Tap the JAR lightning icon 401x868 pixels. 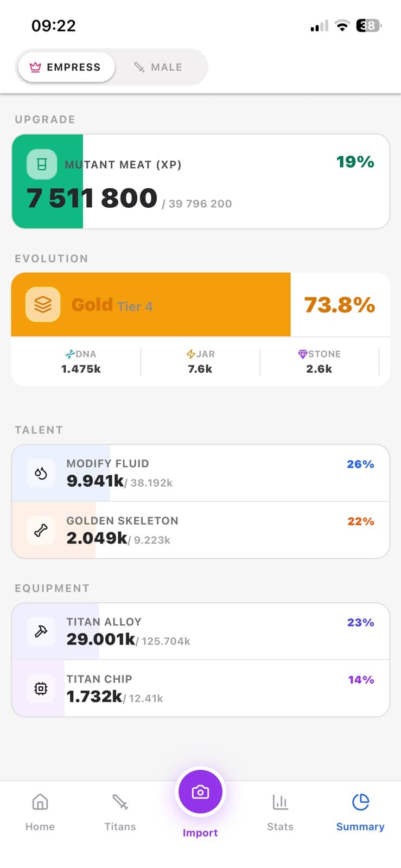192,354
